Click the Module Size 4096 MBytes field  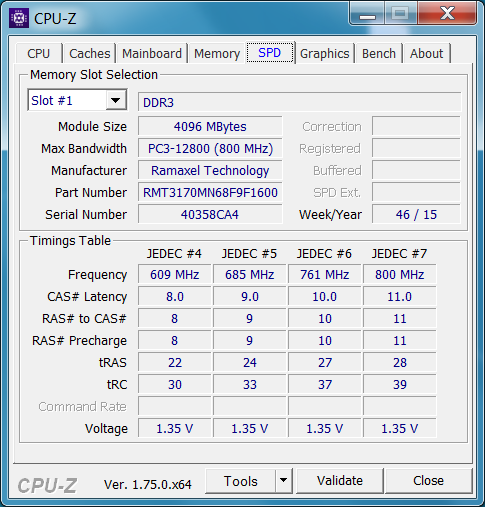tap(210, 126)
